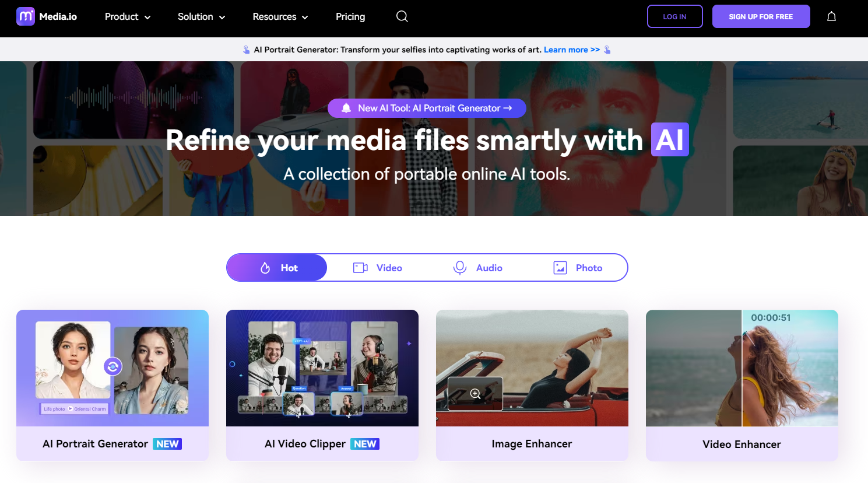Open the notification bell icon
This screenshot has width=868, height=483.
click(x=832, y=16)
